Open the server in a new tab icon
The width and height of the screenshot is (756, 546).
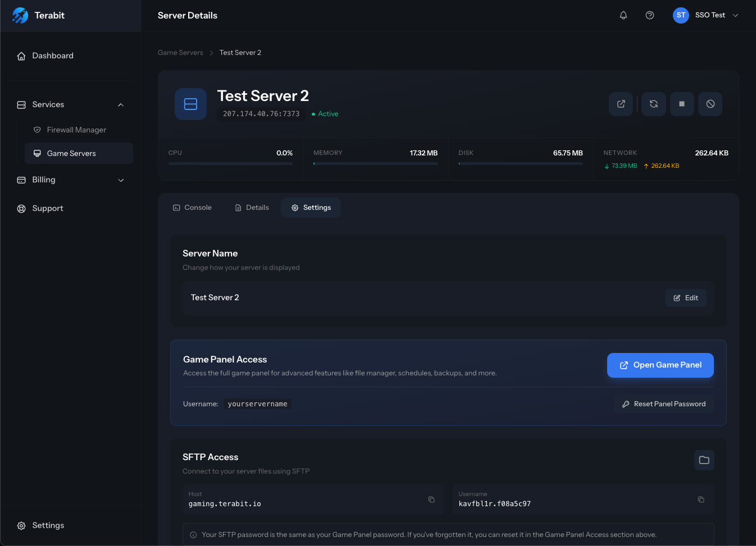point(621,104)
